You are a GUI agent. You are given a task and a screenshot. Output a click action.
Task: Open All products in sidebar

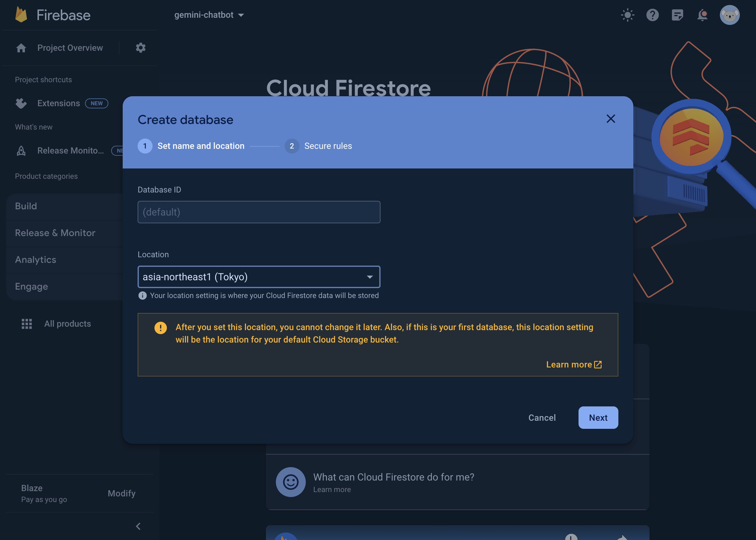68,324
